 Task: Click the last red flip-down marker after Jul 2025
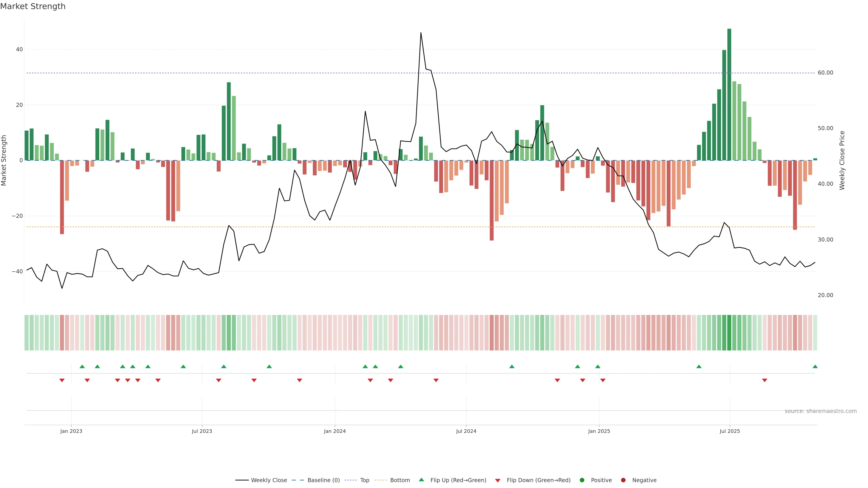coord(764,380)
